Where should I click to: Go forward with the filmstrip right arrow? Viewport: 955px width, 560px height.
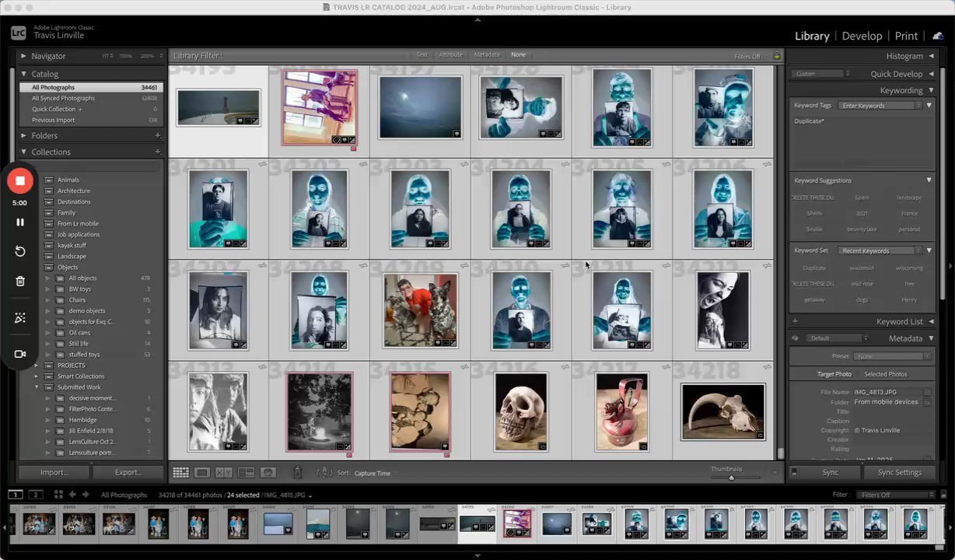point(85,495)
